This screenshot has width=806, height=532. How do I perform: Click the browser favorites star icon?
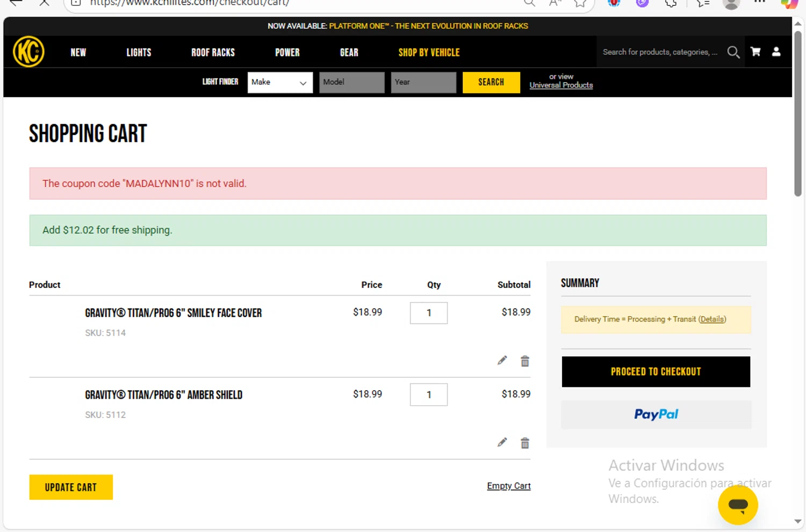click(580, 3)
